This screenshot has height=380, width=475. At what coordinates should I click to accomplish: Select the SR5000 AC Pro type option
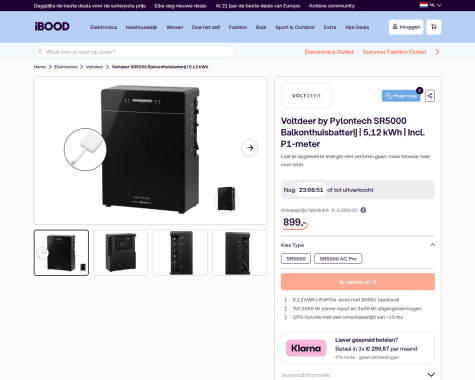pyautogui.click(x=338, y=259)
